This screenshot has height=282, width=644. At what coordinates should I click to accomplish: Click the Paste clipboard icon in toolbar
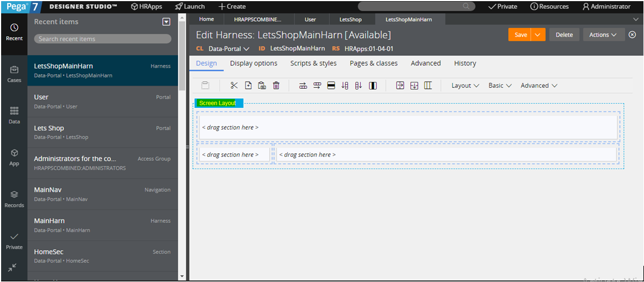tap(262, 85)
